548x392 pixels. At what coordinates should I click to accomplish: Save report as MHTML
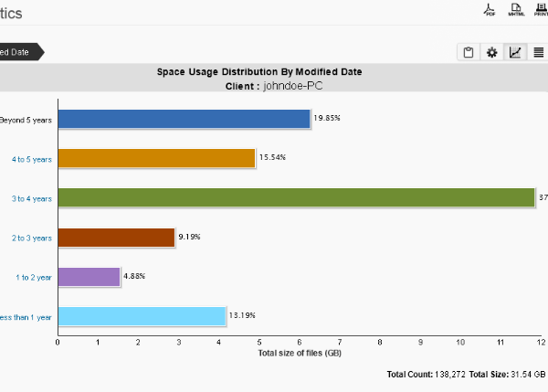[516, 9]
